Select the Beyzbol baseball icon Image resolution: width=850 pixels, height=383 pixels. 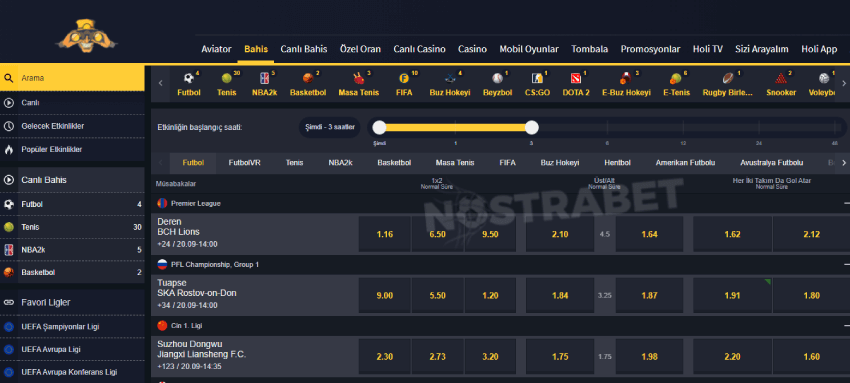pos(497,79)
